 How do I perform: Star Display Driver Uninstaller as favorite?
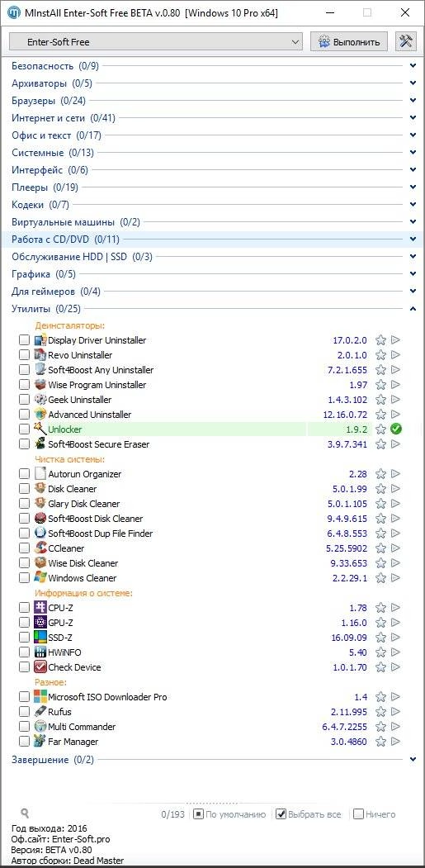[380, 340]
